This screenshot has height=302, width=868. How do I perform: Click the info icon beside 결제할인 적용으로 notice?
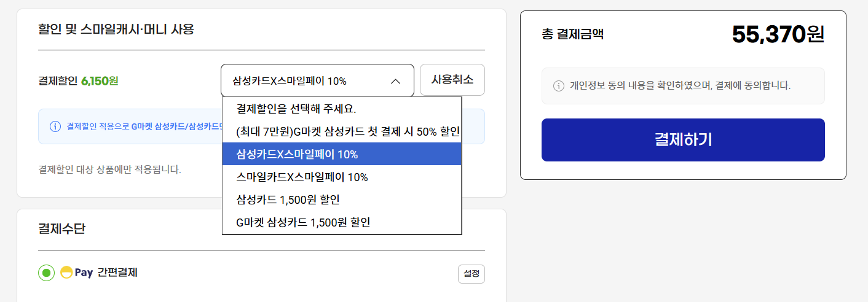click(55, 126)
